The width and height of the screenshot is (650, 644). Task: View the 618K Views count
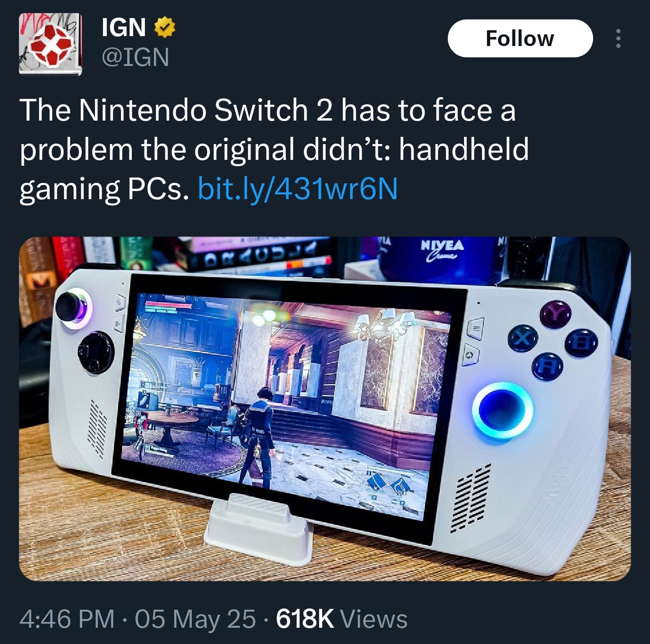342,619
